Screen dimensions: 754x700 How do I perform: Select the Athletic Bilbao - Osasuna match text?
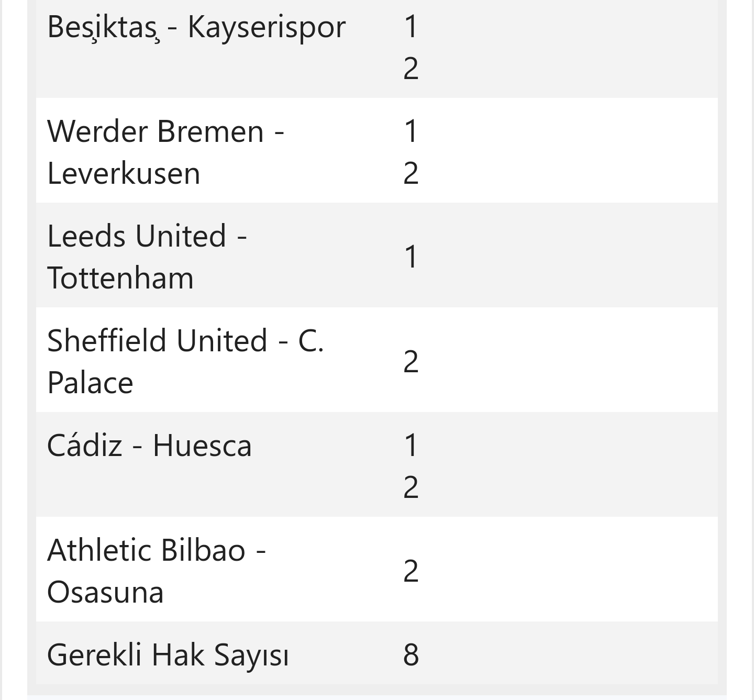157,571
